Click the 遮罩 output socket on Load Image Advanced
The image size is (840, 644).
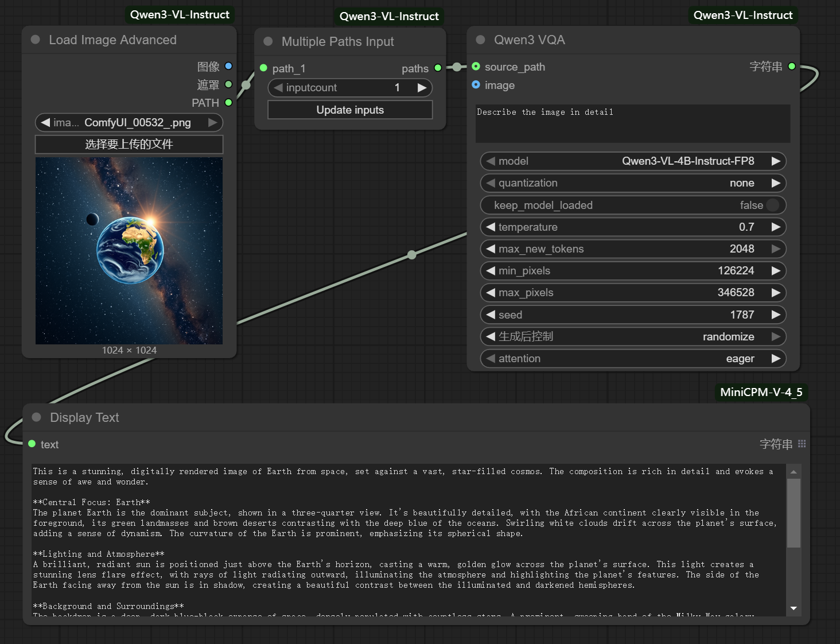pos(228,84)
